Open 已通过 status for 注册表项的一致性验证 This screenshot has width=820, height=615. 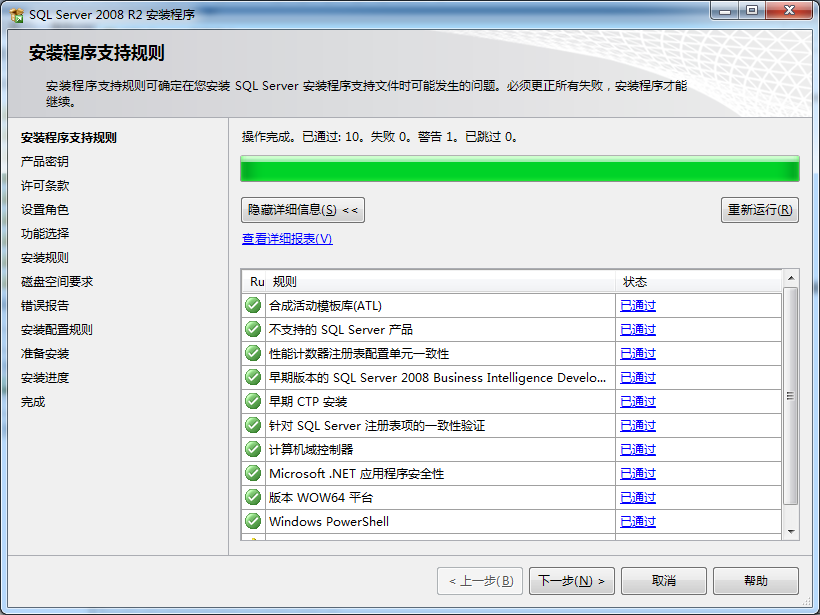pos(637,426)
